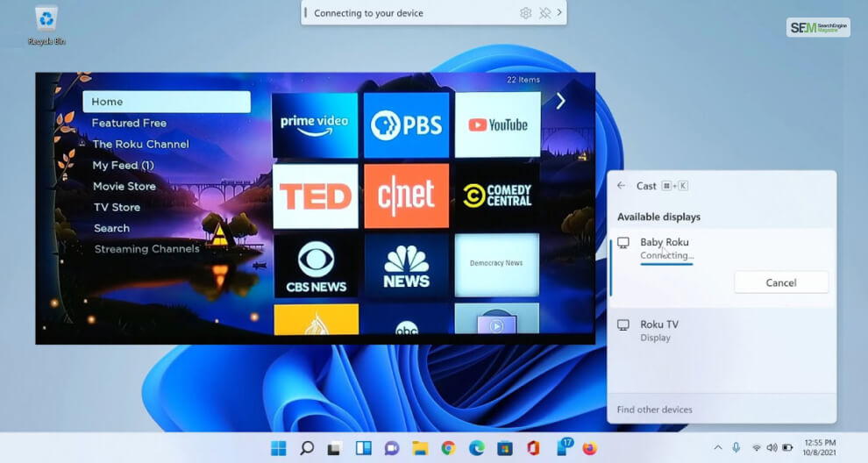Image resolution: width=868 pixels, height=463 pixels.
Task: Cancel the Baby Roku connection
Action: [x=781, y=282]
